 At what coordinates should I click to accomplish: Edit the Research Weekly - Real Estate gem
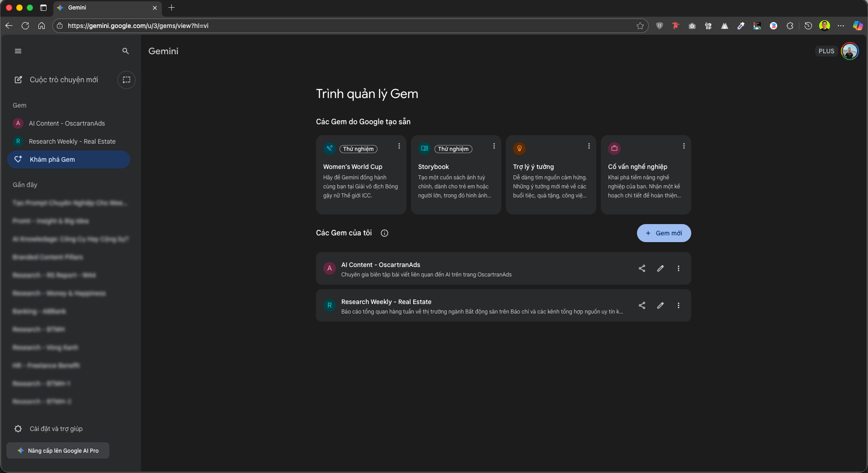(660, 305)
